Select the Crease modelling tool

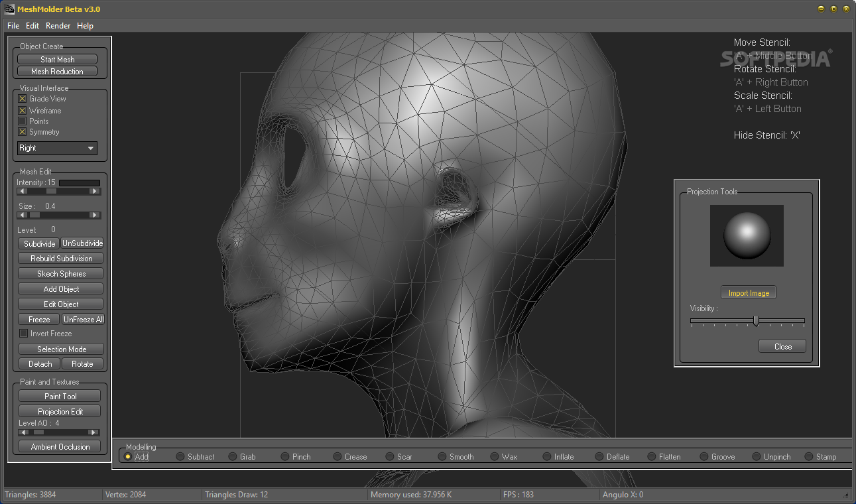337,456
